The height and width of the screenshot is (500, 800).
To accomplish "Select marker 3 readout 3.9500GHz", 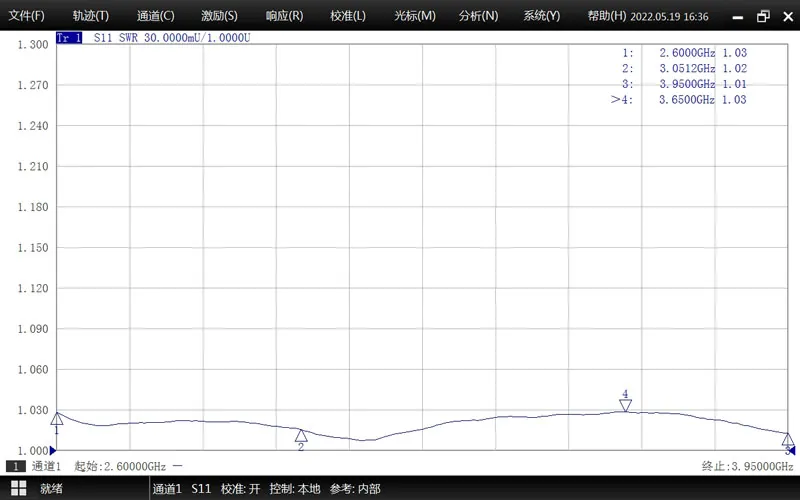I will click(687, 84).
